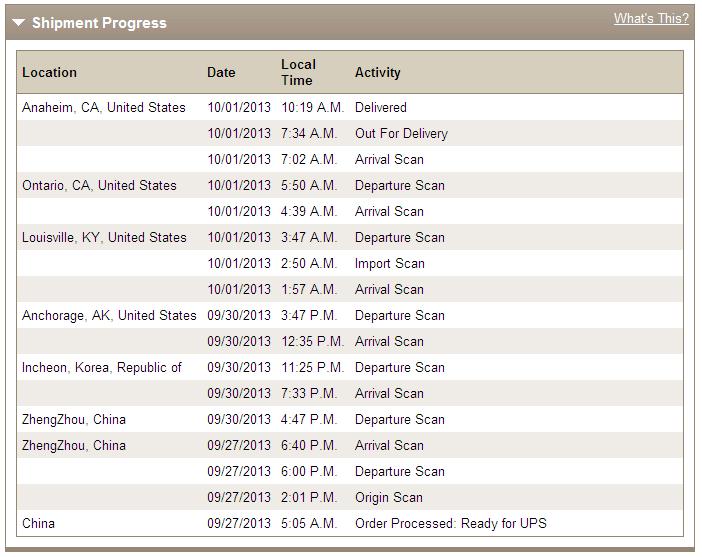Select Ontario, CA, United States location
The width and height of the screenshot is (702, 557).
99,185
